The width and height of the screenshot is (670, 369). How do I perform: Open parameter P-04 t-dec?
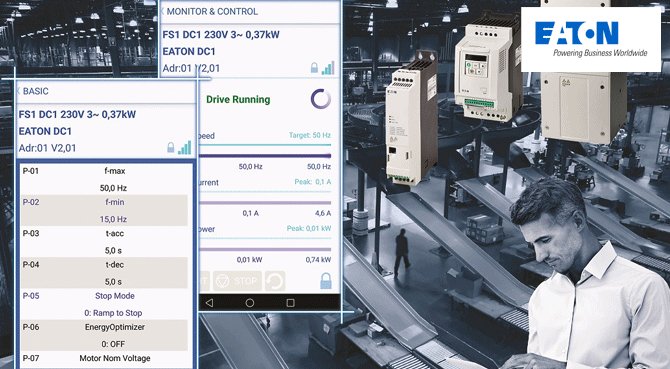pos(104,273)
